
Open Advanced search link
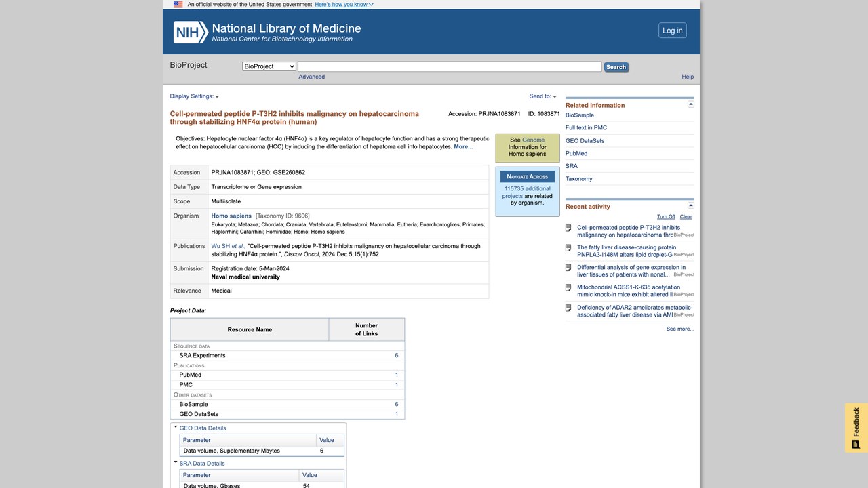pyautogui.click(x=312, y=77)
